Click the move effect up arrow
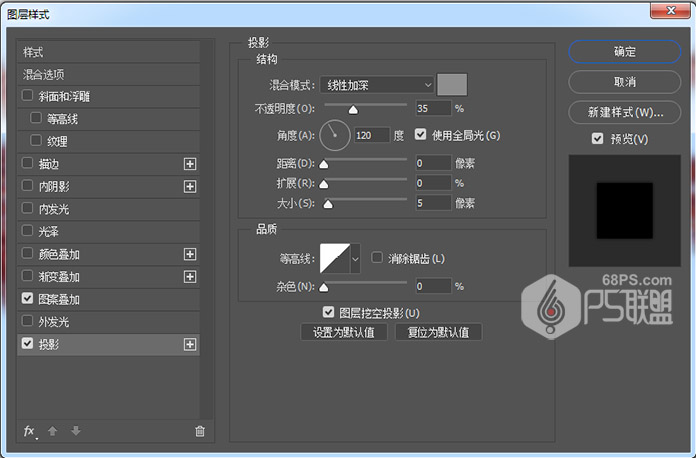 click(x=52, y=431)
